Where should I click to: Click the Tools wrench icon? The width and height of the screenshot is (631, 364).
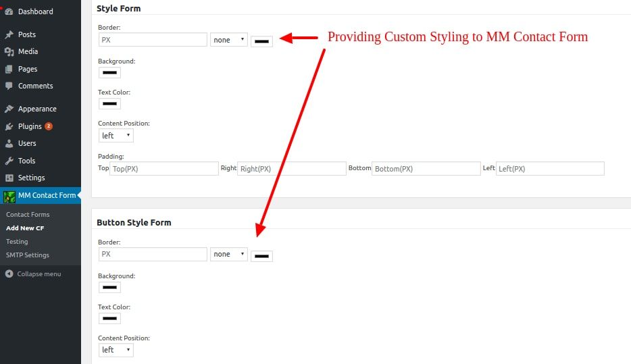[x=9, y=161]
